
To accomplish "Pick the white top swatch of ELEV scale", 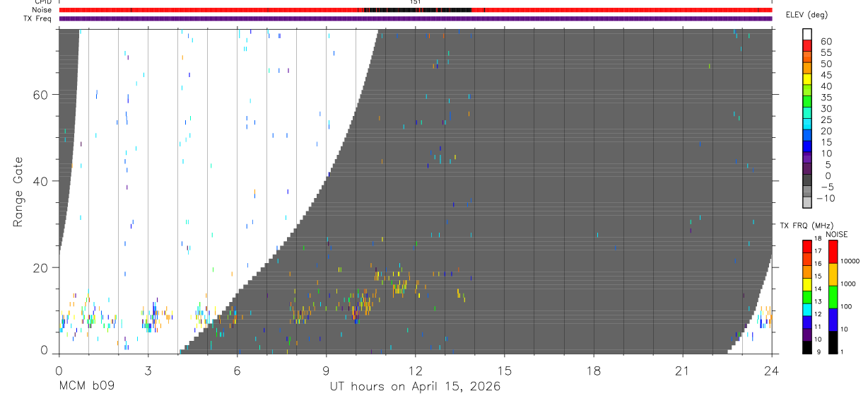I will (x=807, y=35).
